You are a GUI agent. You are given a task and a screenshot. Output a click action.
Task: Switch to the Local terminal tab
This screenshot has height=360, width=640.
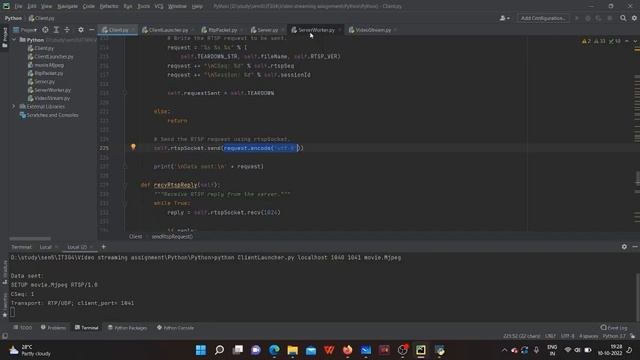45,247
